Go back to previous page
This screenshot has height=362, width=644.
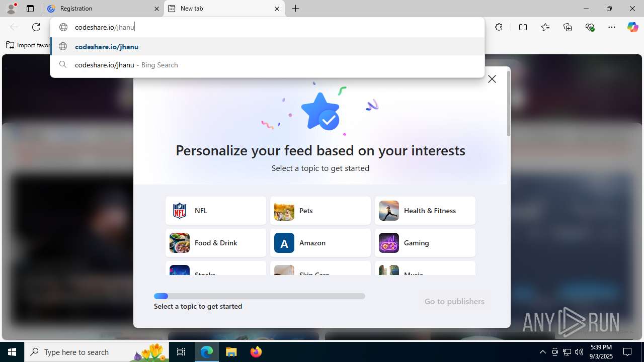tap(14, 27)
